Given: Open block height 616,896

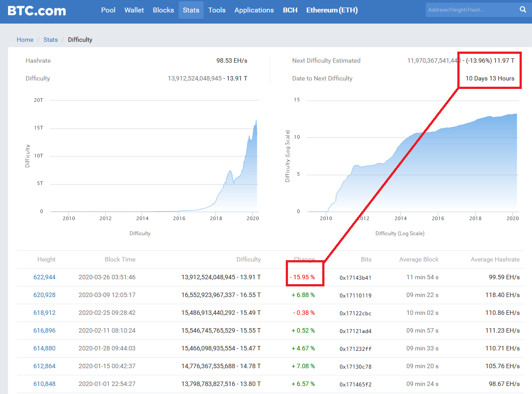Looking at the screenshot, I should 44,330.
